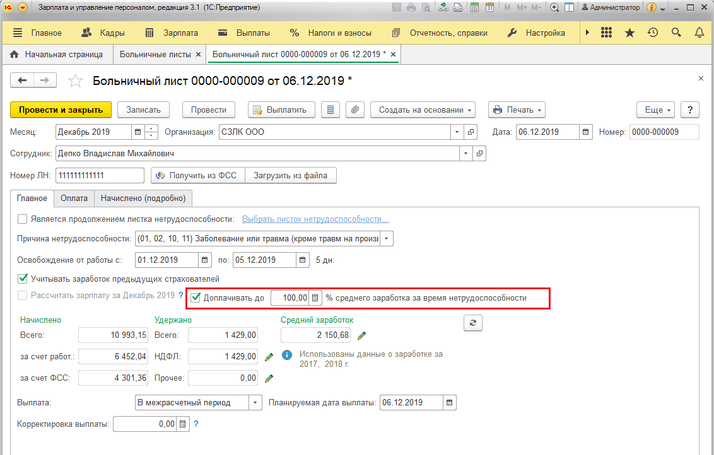Expand the Причина нетрудоспособности dropdown
This screenshot has width=714, height=455.
pyautogui.click(x=387, y=239)
